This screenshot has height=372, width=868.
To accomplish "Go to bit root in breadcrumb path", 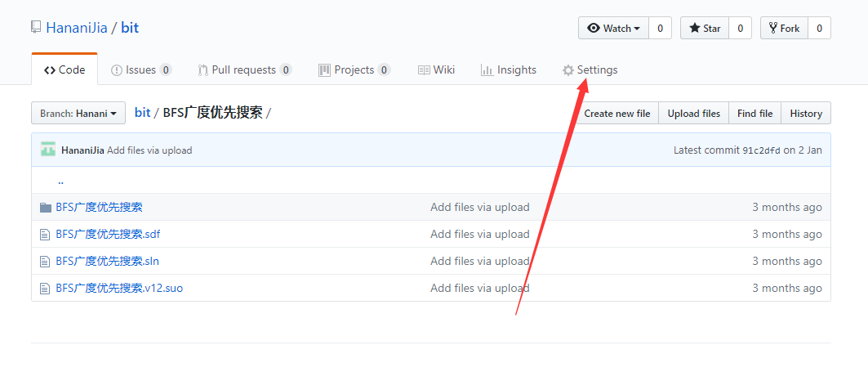I will (x=142, y=113).
